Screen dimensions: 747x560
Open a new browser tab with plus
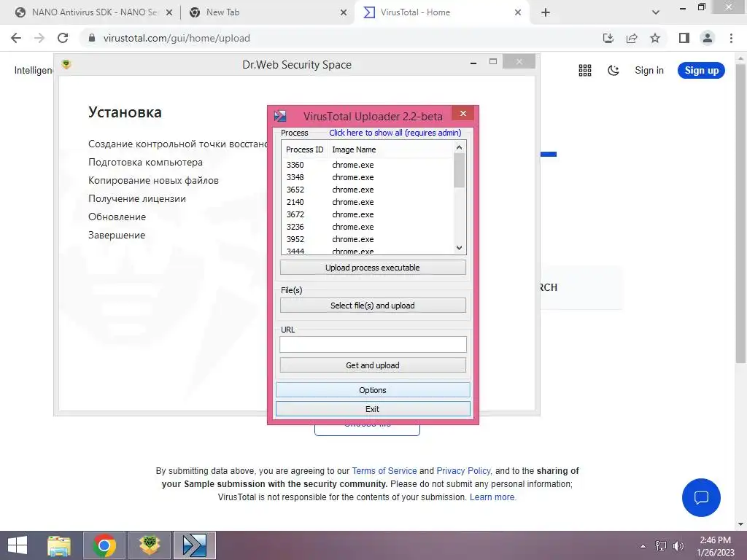click(x=546, y=12)
